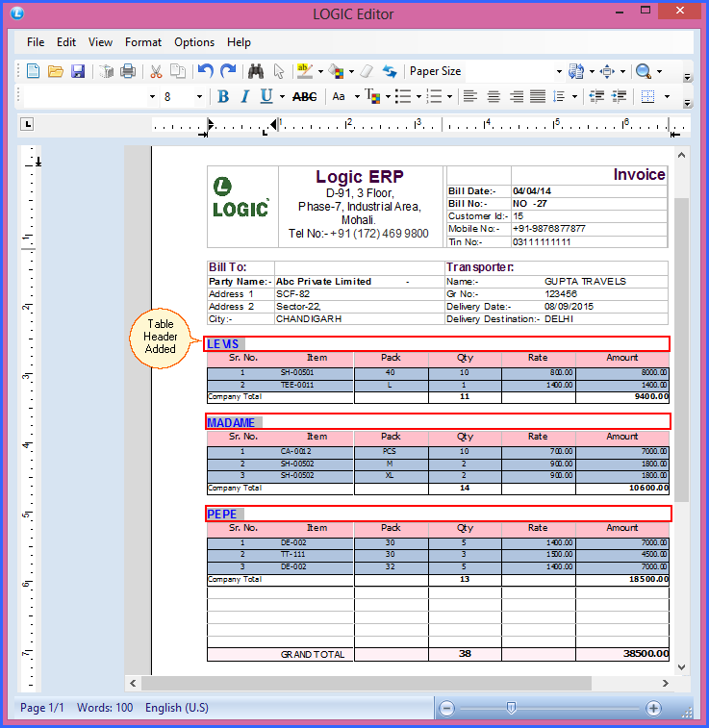Screen dimensions: 709x728
Task: Justify the paragraph text
Action: 538,96
